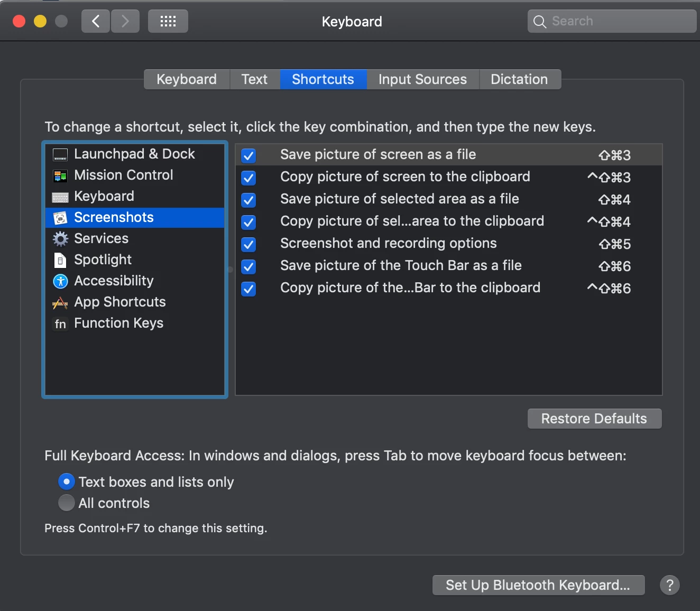Click the ⌃⇧⌘6 key combination

[x=609, y=289]
